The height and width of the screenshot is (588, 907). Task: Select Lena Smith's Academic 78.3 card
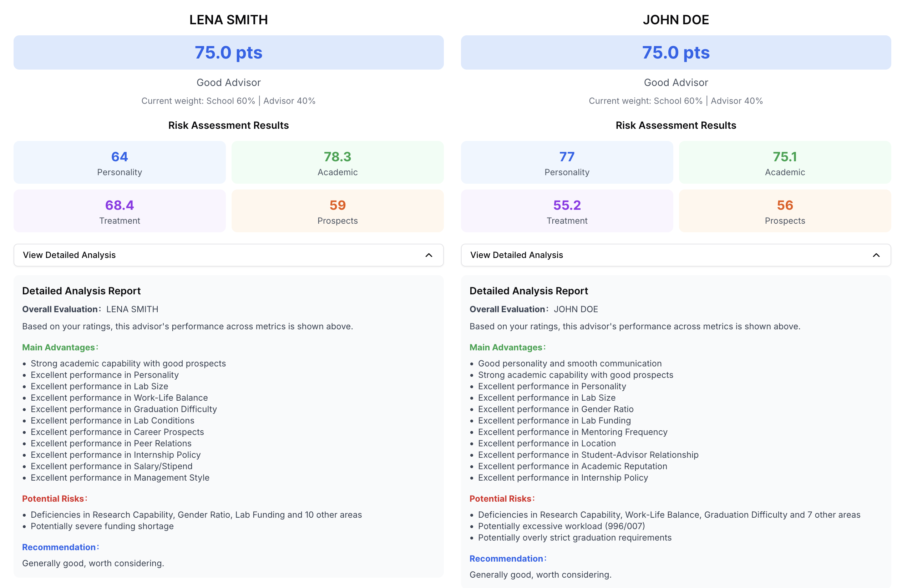[x=338, y=162]
